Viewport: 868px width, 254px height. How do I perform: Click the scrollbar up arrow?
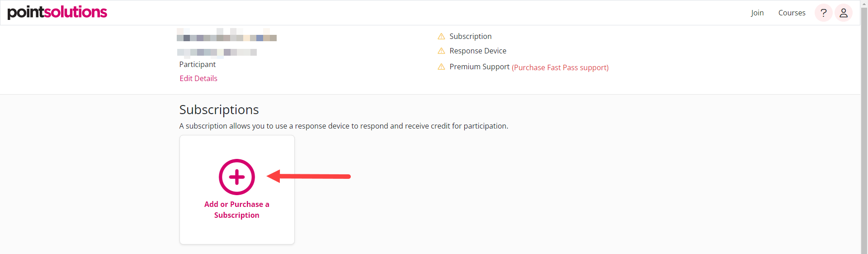pyautogui.click(x=864, y=4)
